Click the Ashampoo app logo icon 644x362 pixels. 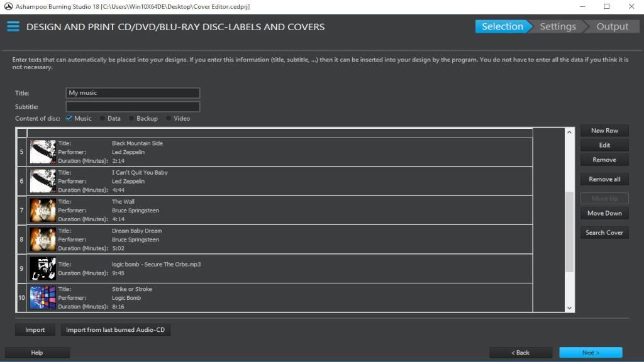coord(7,6)
